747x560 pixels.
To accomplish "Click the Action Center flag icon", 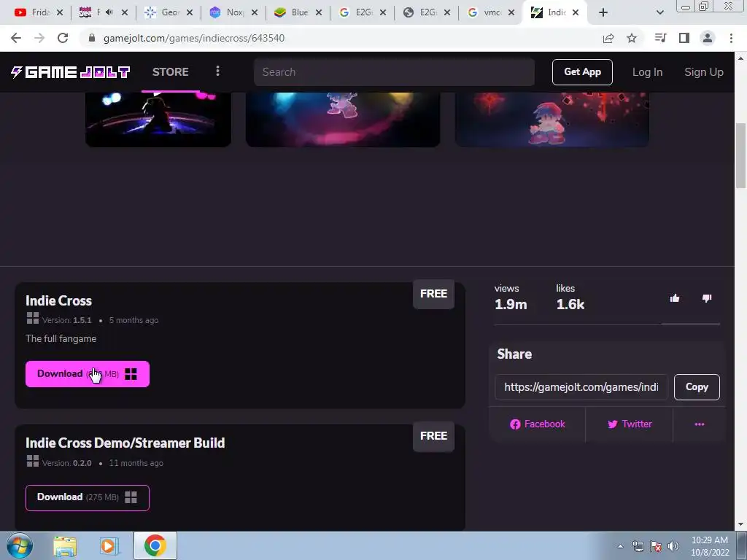I will [656, 546].
